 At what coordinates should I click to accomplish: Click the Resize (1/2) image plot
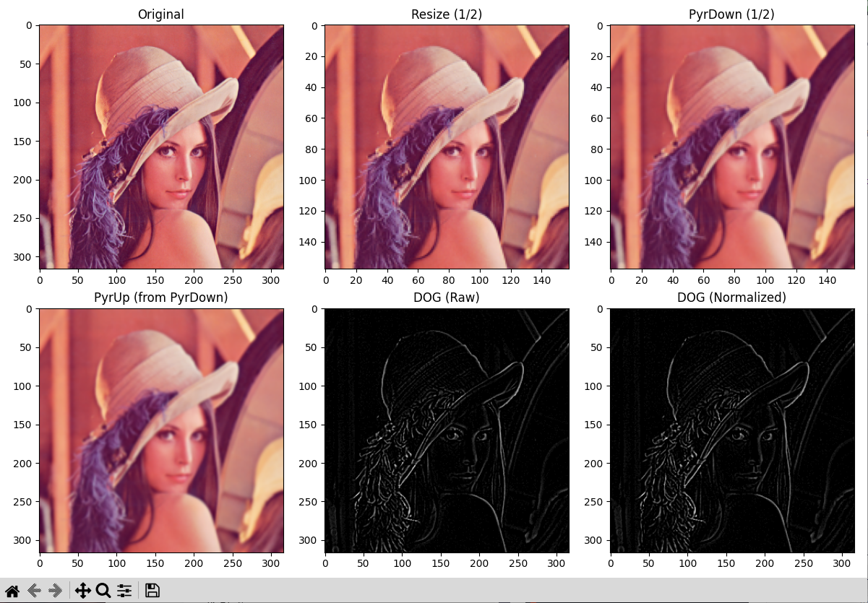pos(447,147)
